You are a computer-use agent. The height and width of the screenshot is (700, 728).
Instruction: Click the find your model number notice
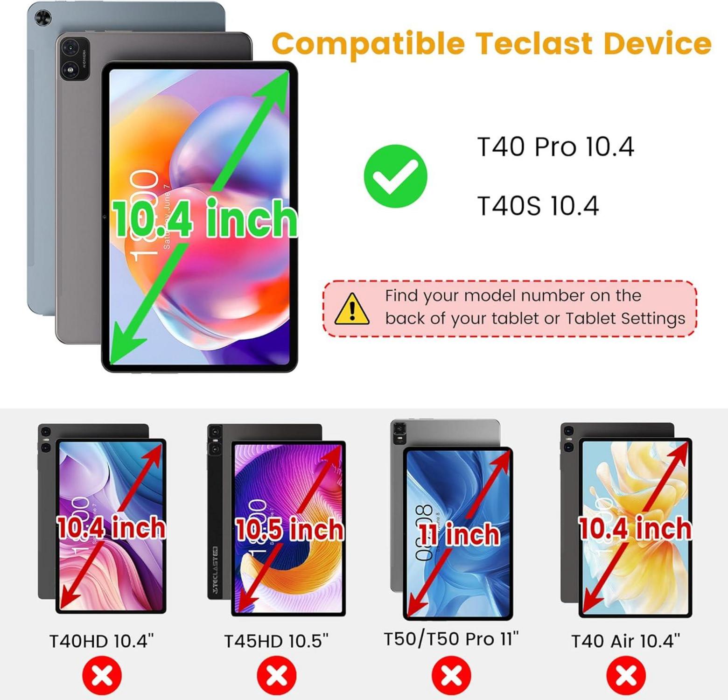[510, 308]
